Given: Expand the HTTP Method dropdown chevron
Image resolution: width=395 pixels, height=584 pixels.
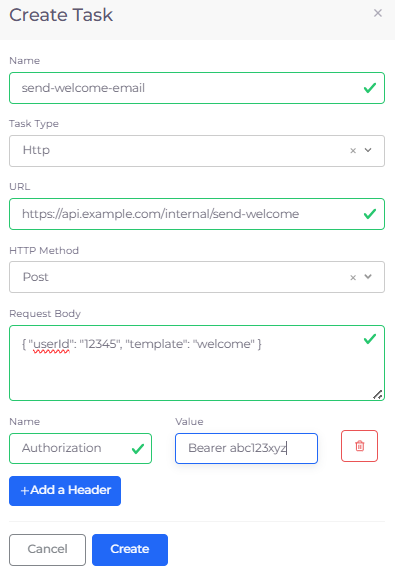Looking at the screenshot, I should [368, 277].
